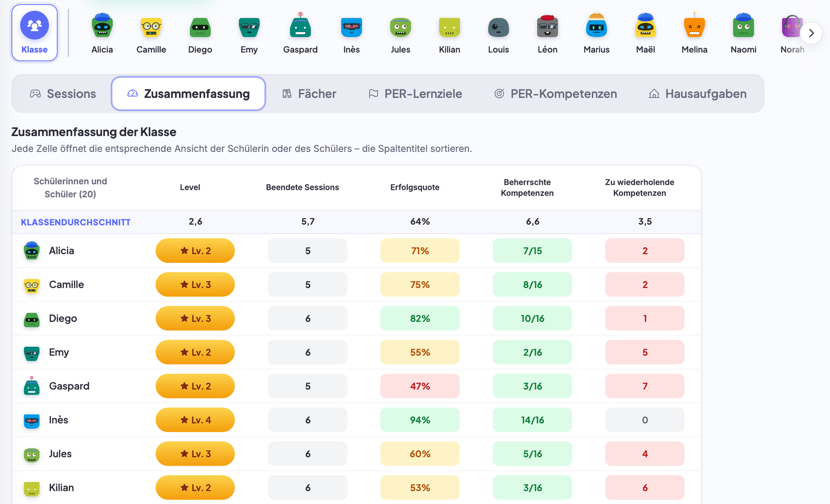Open Alicia's avatar in the student bar
Screen dimensions: 830x504
(102, 33)
